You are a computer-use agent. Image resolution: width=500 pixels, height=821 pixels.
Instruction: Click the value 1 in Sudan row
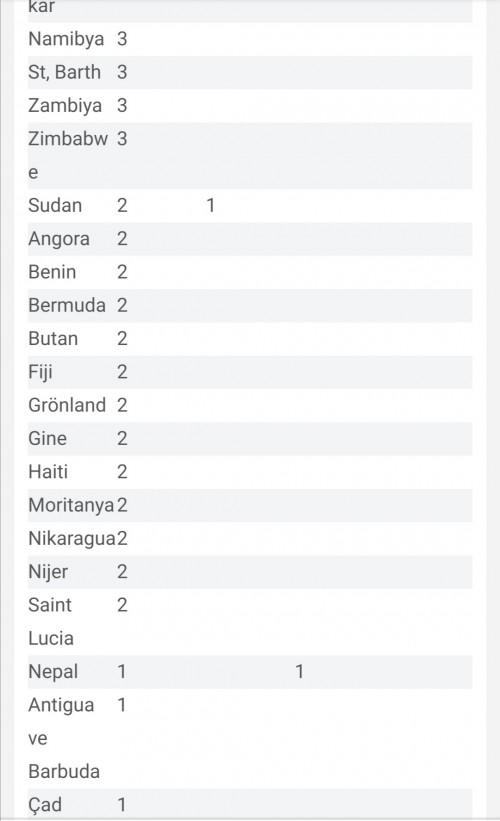(210, 205)
